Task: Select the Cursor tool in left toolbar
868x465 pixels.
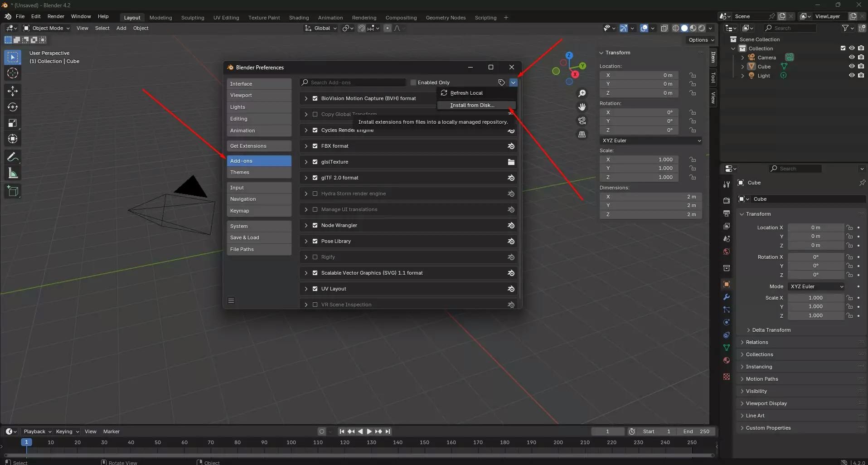Action: [x=13, y=73]
